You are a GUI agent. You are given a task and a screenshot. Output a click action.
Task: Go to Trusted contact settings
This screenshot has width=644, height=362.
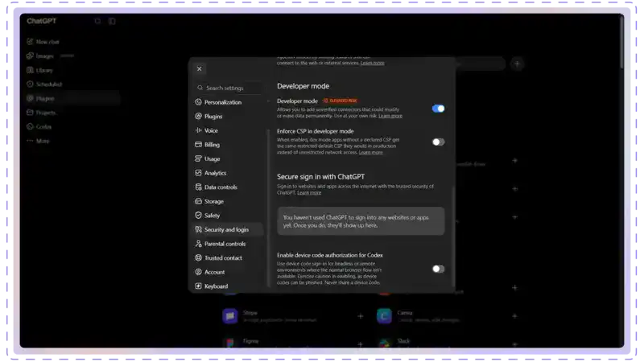(x=228, y=257)
